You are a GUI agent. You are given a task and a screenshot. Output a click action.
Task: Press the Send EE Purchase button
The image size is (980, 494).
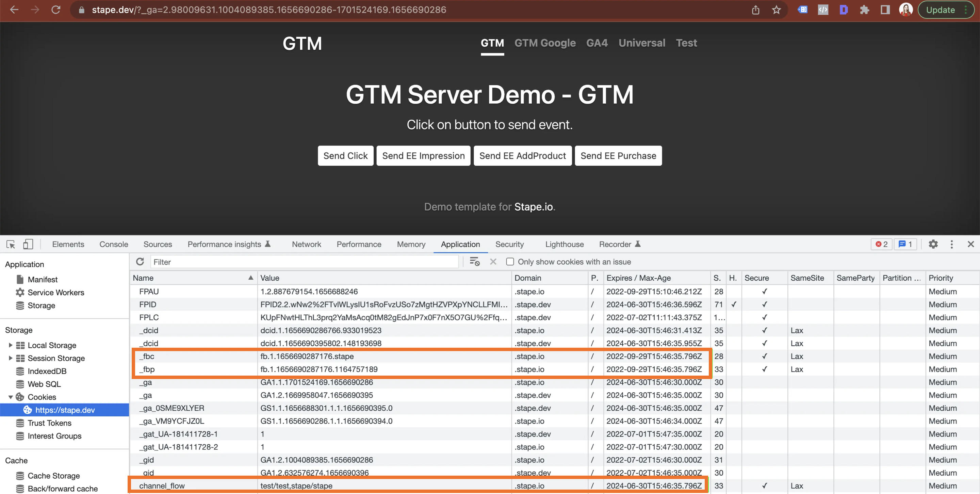click(619, 155)
